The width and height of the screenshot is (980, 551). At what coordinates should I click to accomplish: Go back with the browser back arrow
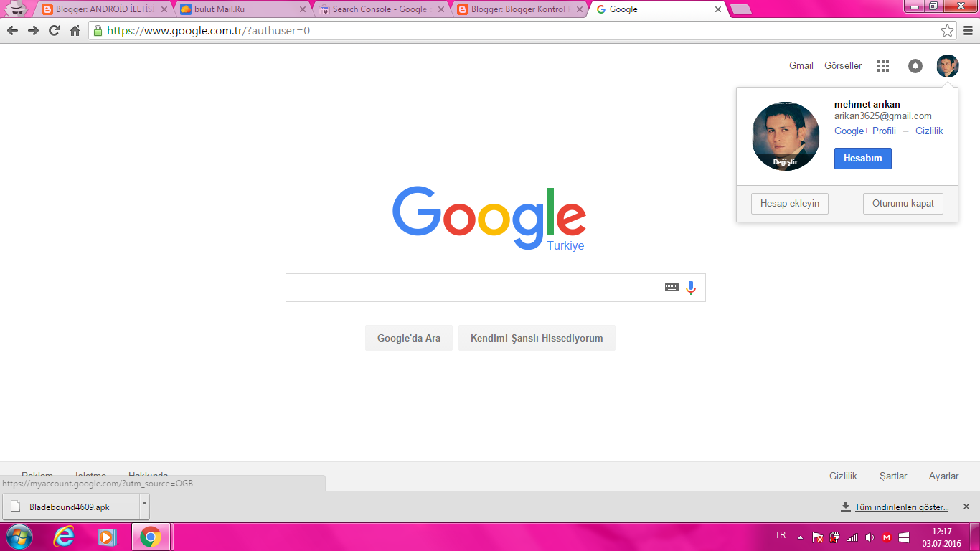pyautogui.click(x=12, y=31)
